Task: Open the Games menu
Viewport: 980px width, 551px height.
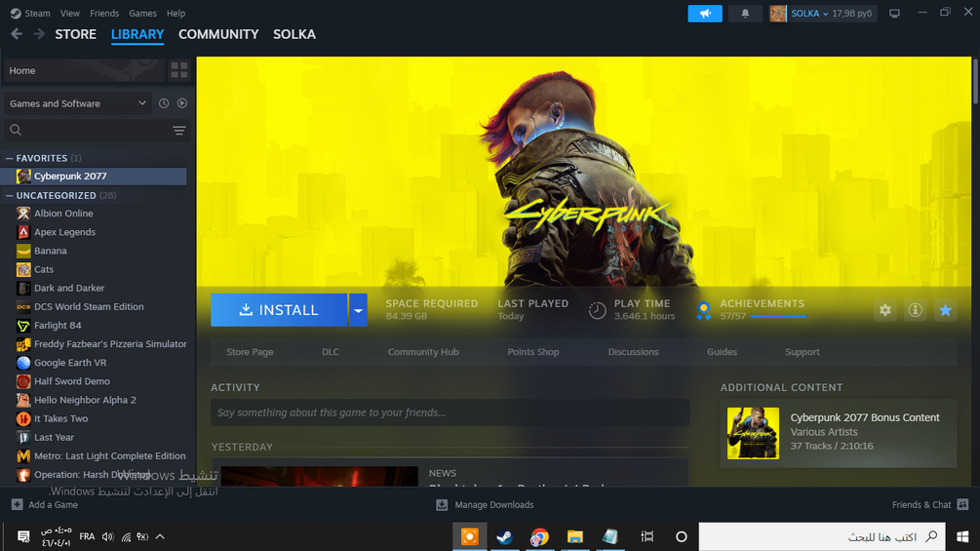Action: 142,13
